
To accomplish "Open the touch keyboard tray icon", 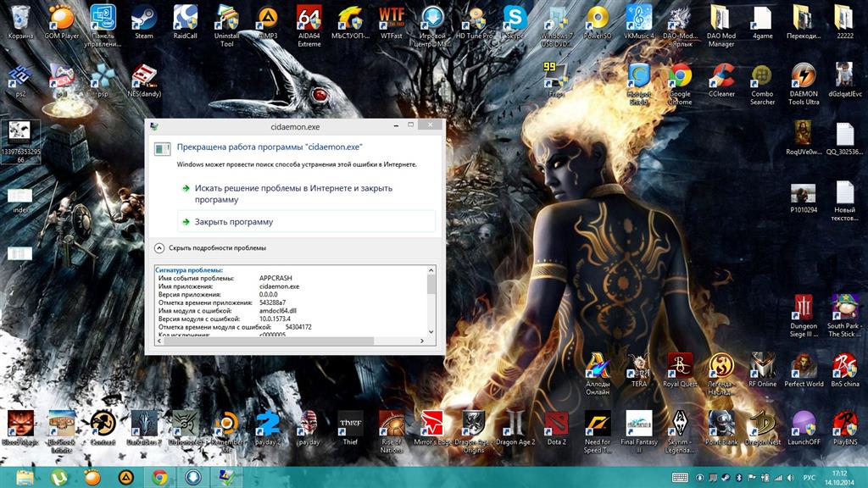I will tap(680, 478).
